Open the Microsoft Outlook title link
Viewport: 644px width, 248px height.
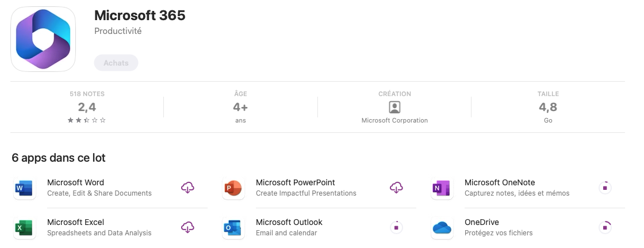coord(289,222)
